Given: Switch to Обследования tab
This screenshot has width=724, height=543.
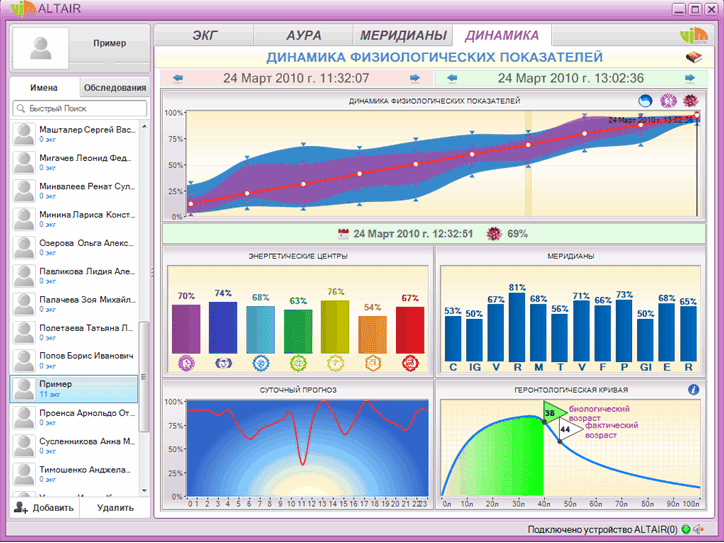Looking at the screenshot, I should coord(115,87).
